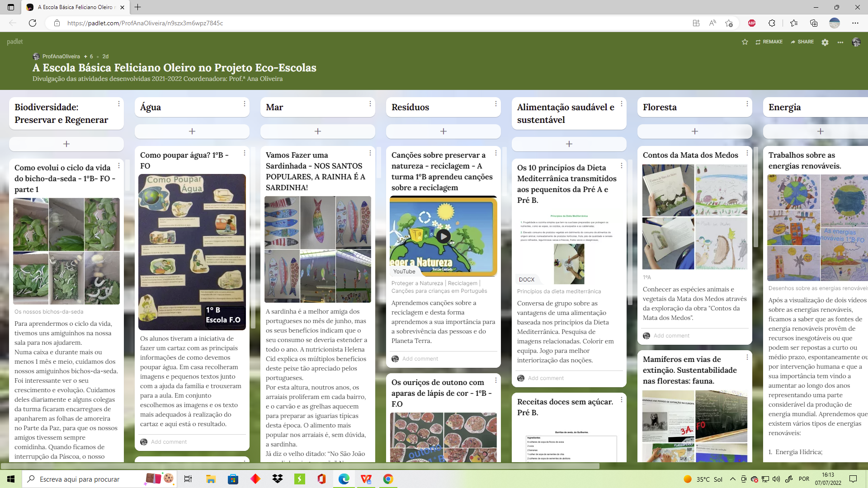This screenshot has height=488, width=868.
Task: Add a post under Resíduos column
Action: 443,131
